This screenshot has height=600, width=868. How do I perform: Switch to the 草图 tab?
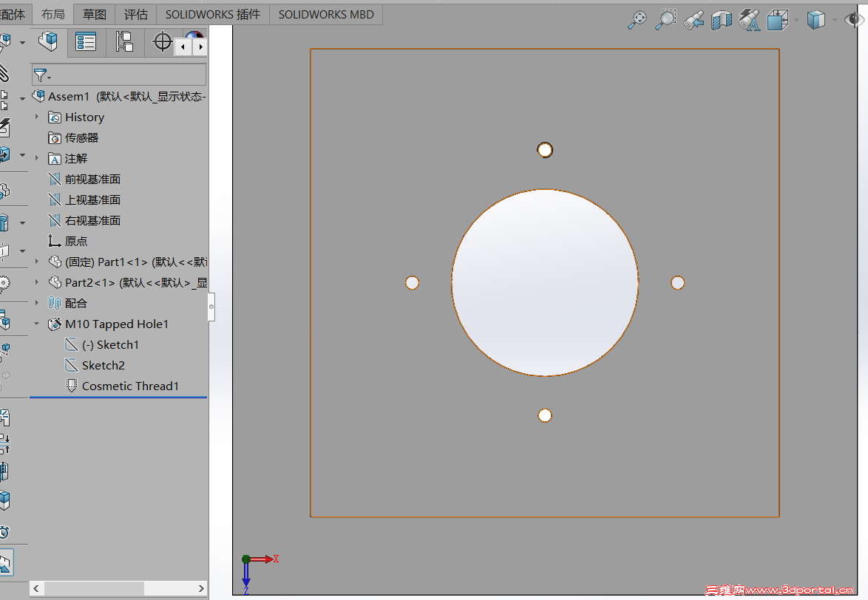point(94,14)
